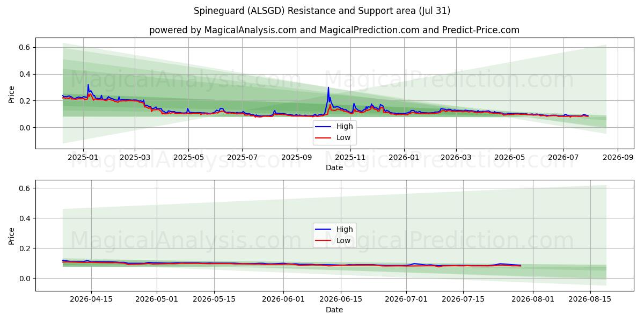This screenshot has width=644, height=322.
Task: Click the 'Price' y-axis label of bottom chart
Action: pyautogui.click(x=12, y=236)
